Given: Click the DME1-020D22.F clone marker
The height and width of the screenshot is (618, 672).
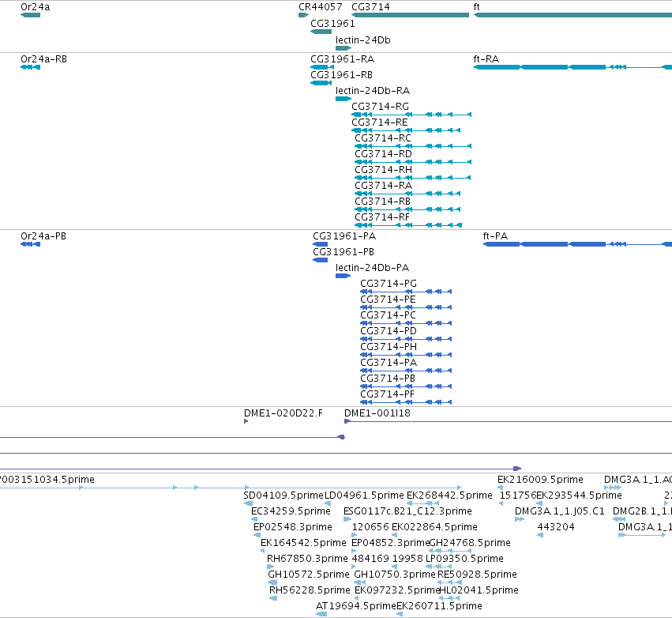Looking at the screenshot, I should click(246, 421).
